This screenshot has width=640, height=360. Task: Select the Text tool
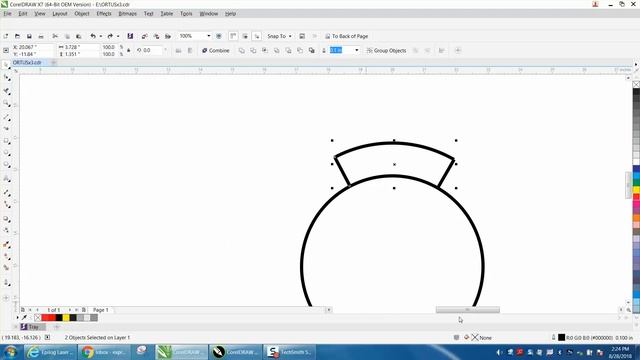point(7,179)
